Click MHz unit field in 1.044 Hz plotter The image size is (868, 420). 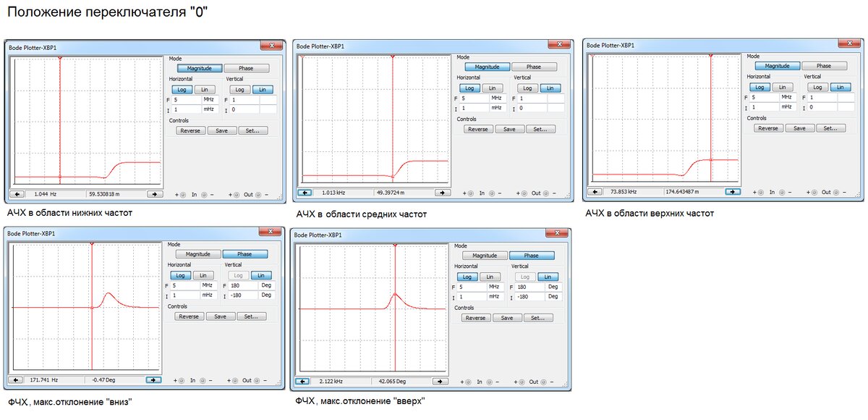(210, 99)
